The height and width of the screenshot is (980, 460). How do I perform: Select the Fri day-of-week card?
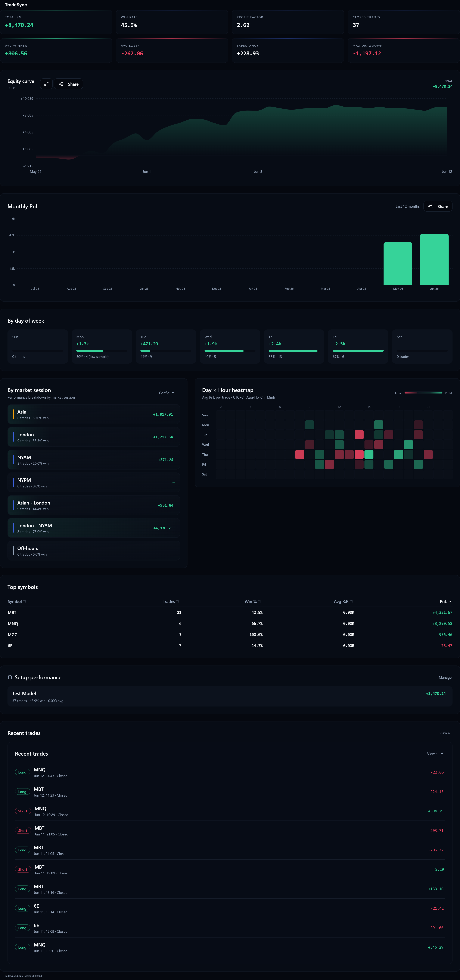pos(358,347)
